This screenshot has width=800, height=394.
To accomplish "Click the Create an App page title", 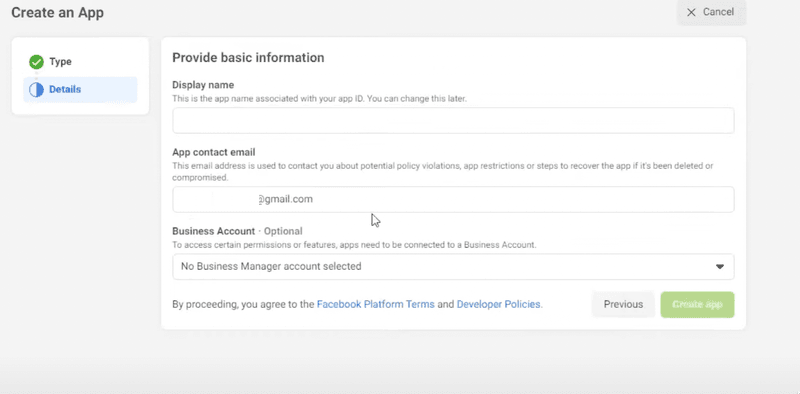I will point(58,13).
